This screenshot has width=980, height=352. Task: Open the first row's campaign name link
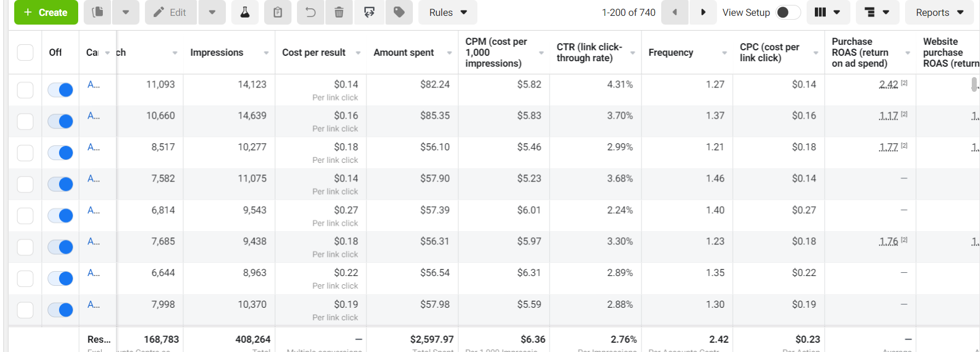point(94,85)
